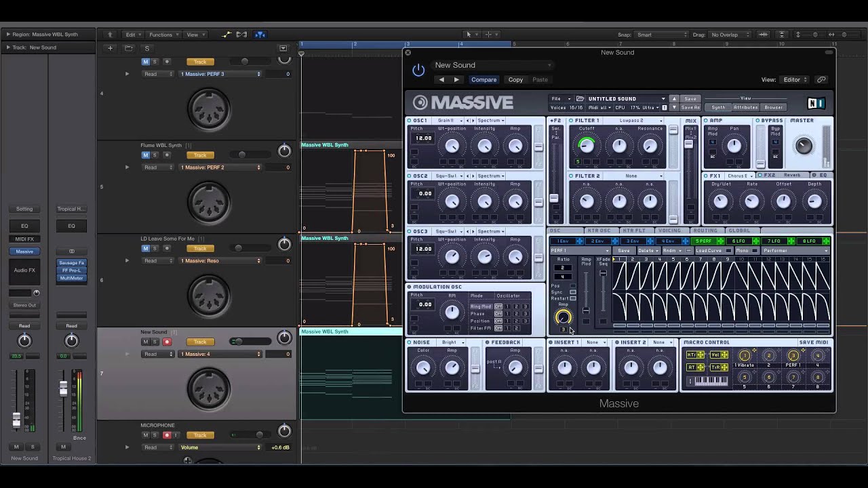Click the automation curve tool icon
The image size is (868, 488).
(226, 35)
